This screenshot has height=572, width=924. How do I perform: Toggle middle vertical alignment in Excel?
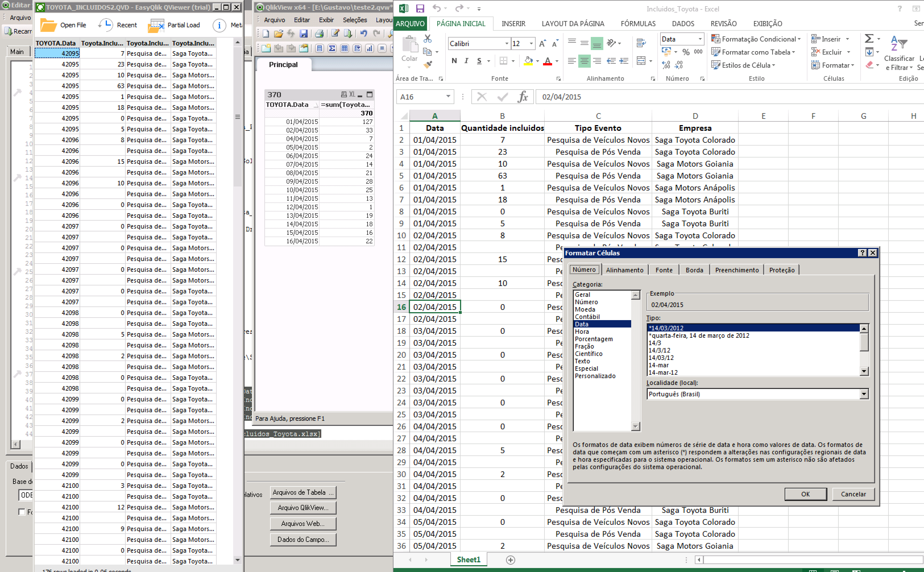584,43
